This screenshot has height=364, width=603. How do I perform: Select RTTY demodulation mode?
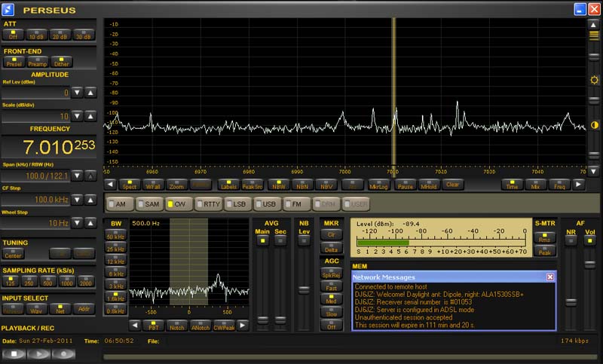click(208, 204)
